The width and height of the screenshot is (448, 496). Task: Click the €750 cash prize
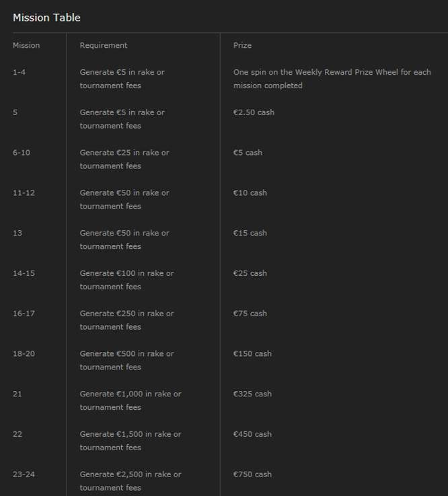click(x=252, y=474)
